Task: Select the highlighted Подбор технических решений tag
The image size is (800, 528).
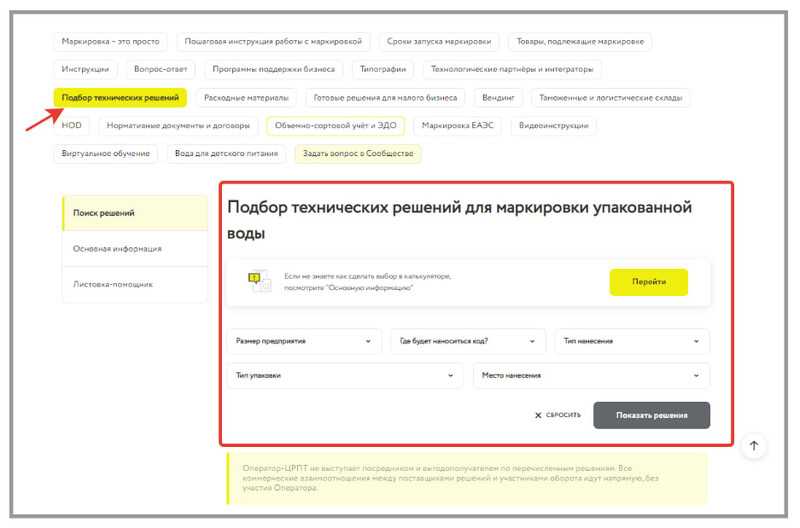Action: (120, 97)
